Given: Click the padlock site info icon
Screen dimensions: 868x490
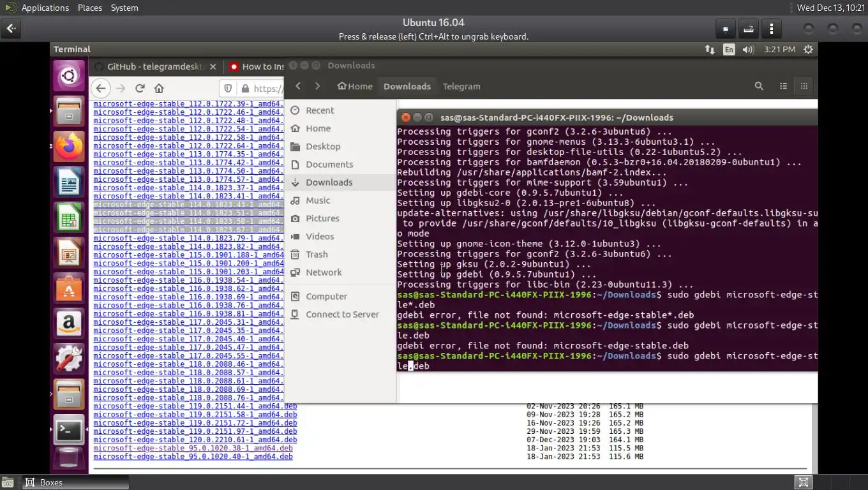Looking at the screenshot, I should click(x=244, y=88).
